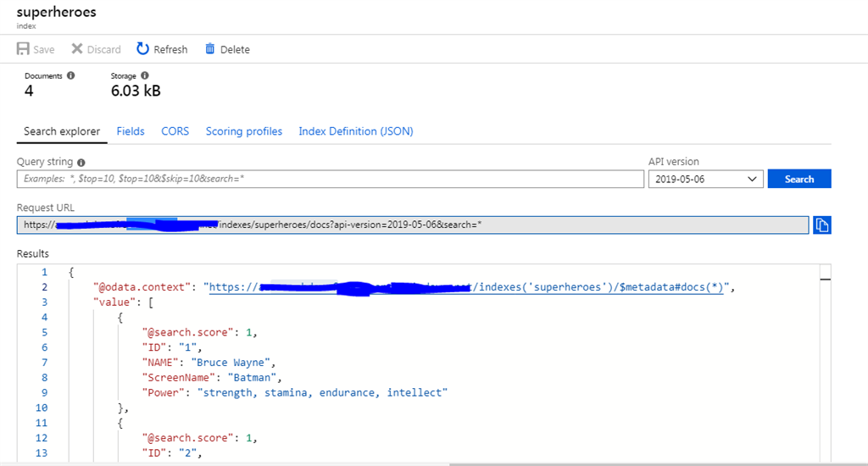The width and height of the screenshot is (868, 466).
Task: Click the Documents info icon
Action: [70, 75]
